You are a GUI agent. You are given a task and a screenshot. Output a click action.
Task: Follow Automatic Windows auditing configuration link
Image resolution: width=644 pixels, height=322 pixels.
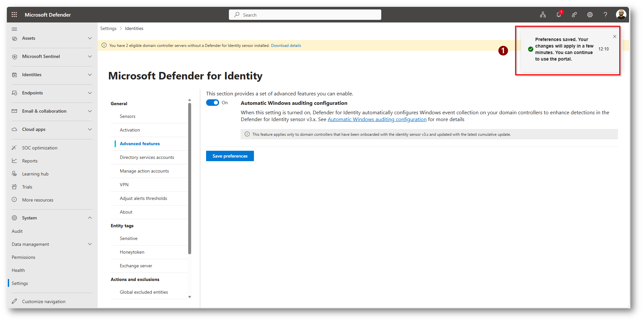pos(377,119)
